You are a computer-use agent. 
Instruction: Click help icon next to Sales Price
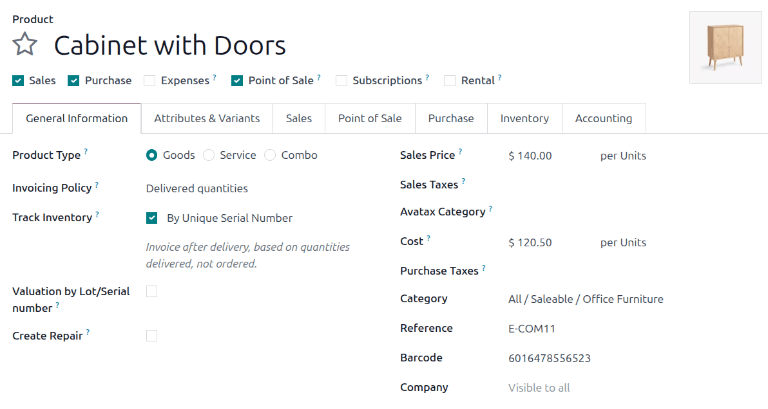click(x=461, y=151)
